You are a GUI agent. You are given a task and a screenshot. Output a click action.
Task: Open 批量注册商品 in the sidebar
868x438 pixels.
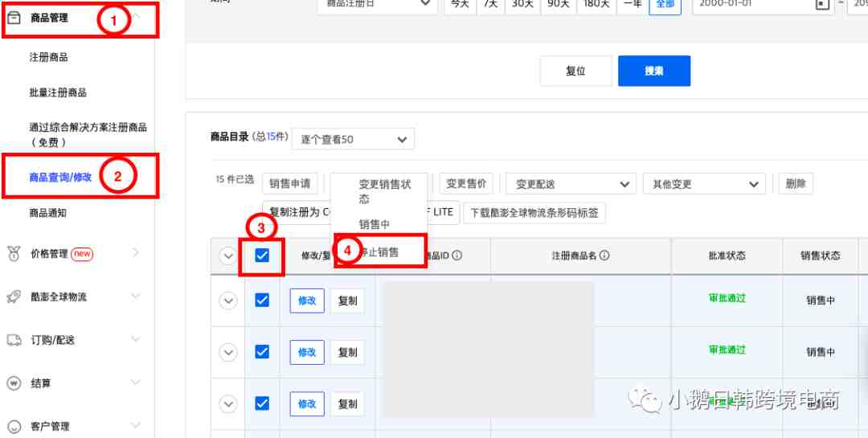pos(58,92)
